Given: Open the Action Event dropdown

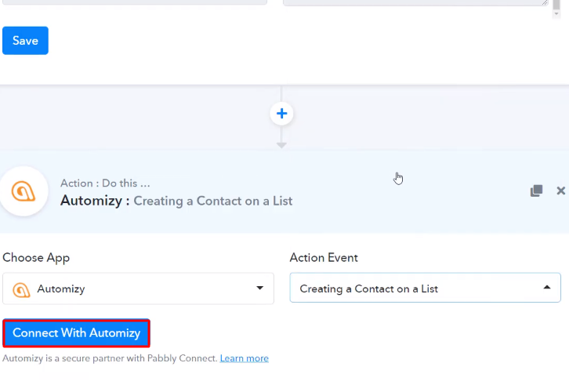Looking at the screenshot, I should tap(425, 289).
